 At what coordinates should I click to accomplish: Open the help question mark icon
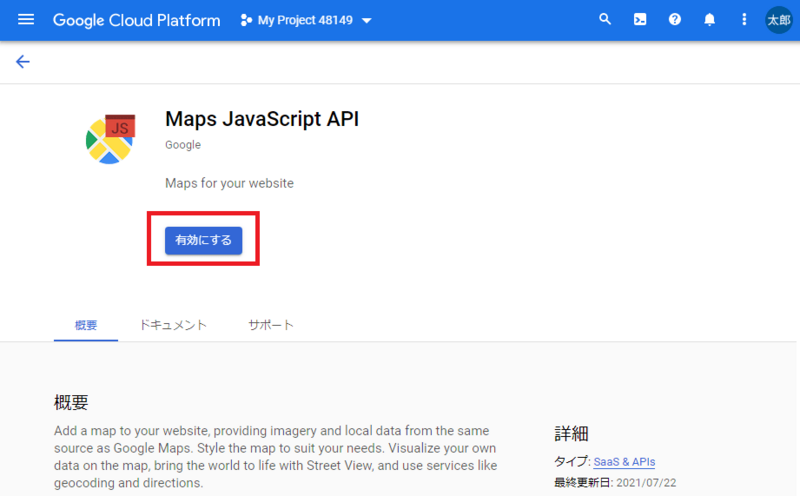(x=674, y=20)
